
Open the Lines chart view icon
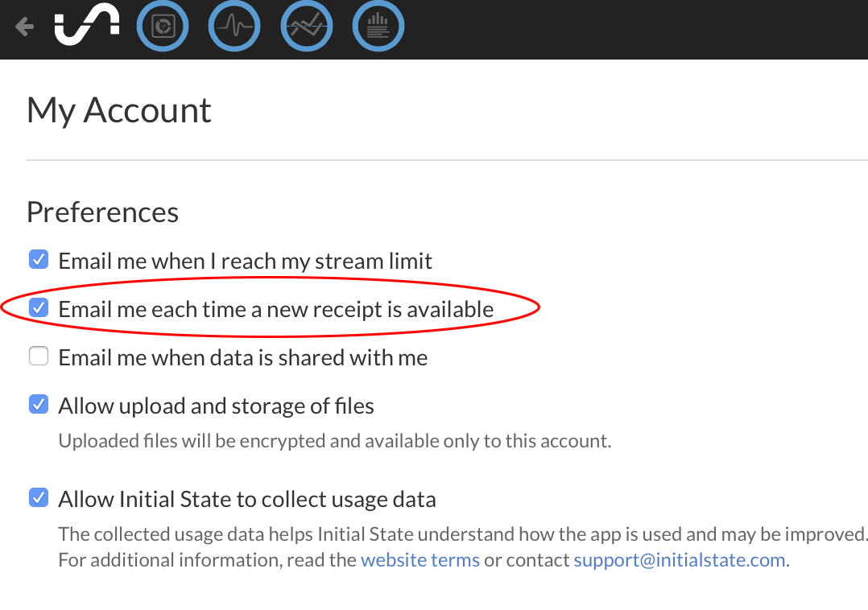306,27
